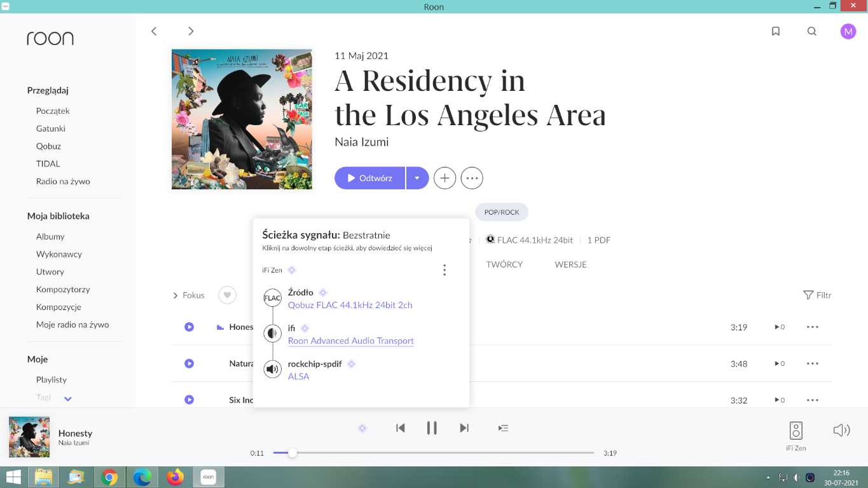Screen dimensions: 868x488
Task: Click the ifi device icon in signal path
Action: (x=272, y=334)
